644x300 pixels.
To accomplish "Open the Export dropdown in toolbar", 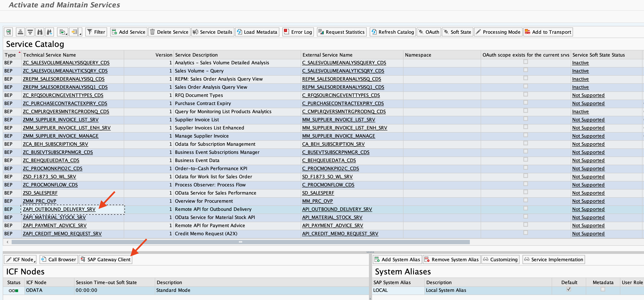I will pos(62,32).
